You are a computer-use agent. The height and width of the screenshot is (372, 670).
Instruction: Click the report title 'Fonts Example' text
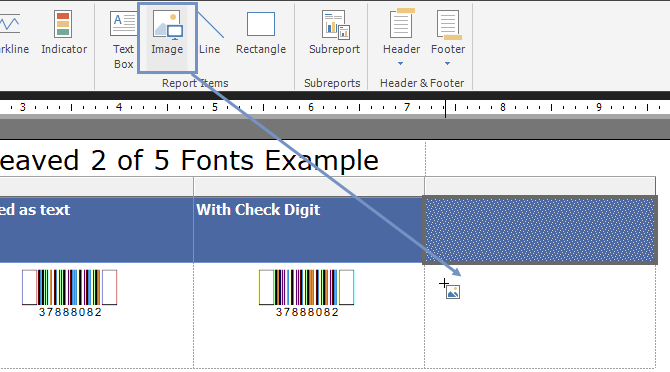click(x=279, y=161)
